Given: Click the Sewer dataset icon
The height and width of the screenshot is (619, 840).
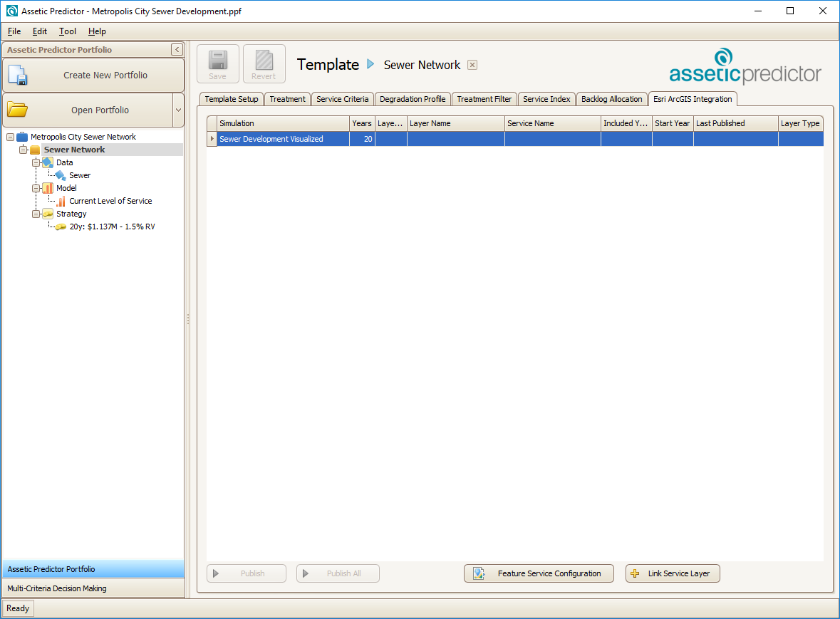Looking at the screenshot, I should (x=61, y=175).
